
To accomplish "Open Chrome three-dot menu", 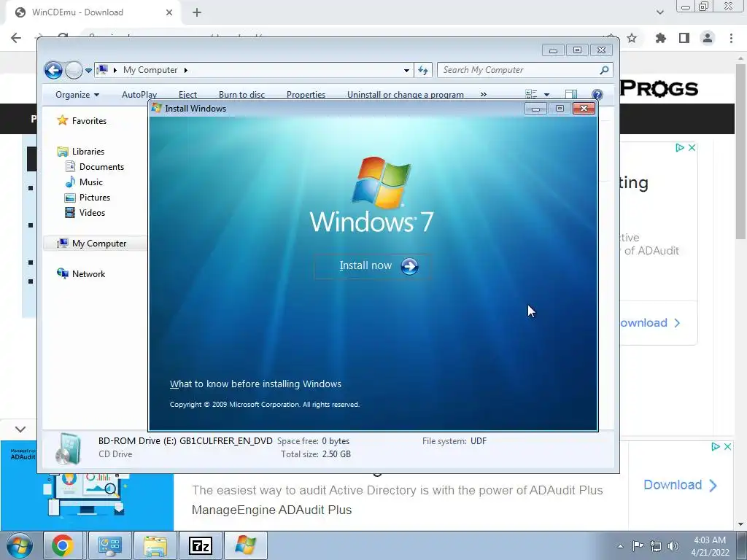I will tap(731, 38).
